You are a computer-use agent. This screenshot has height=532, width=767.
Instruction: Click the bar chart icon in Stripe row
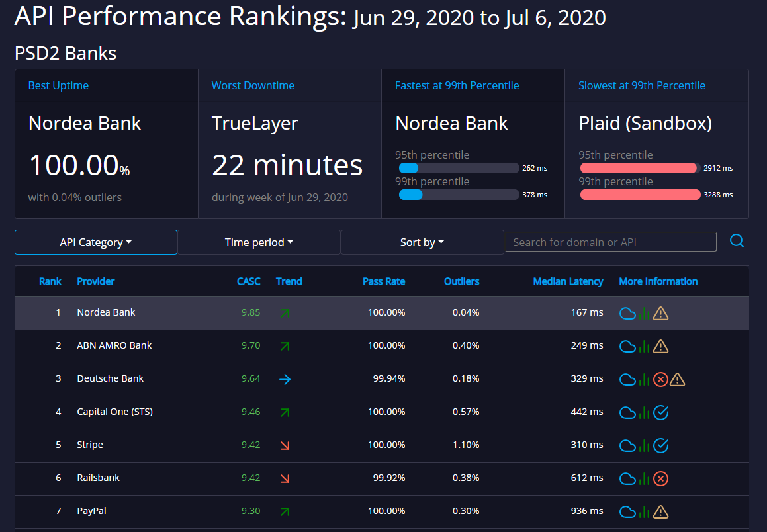[x=645, y=445]
